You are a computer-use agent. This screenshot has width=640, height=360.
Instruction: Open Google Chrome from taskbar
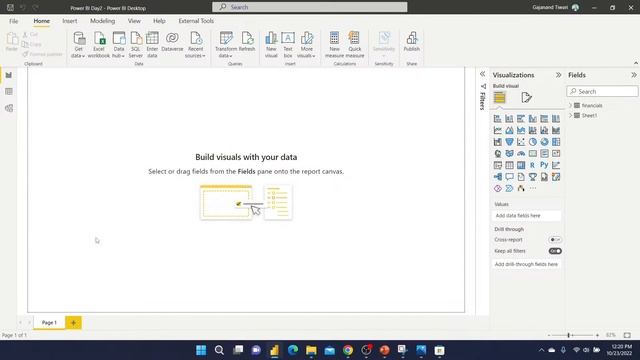(x=348, y=350)
